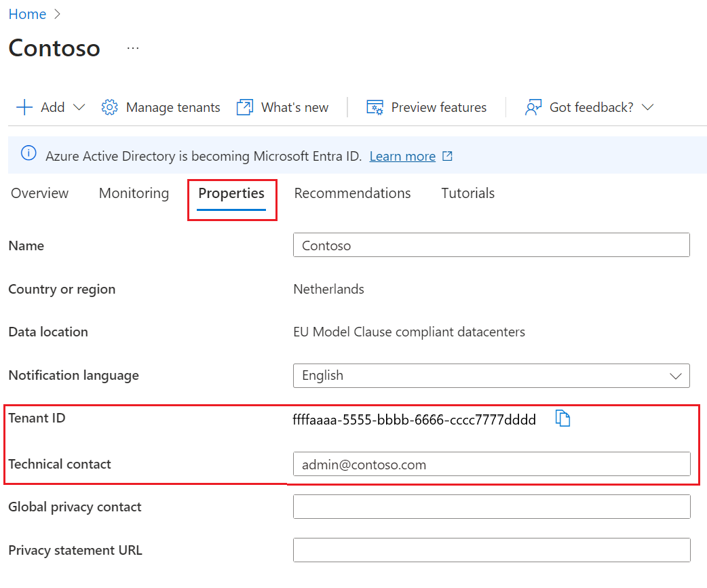
Task: Click the Manage tenants gear icon
Action: point(109,107)
